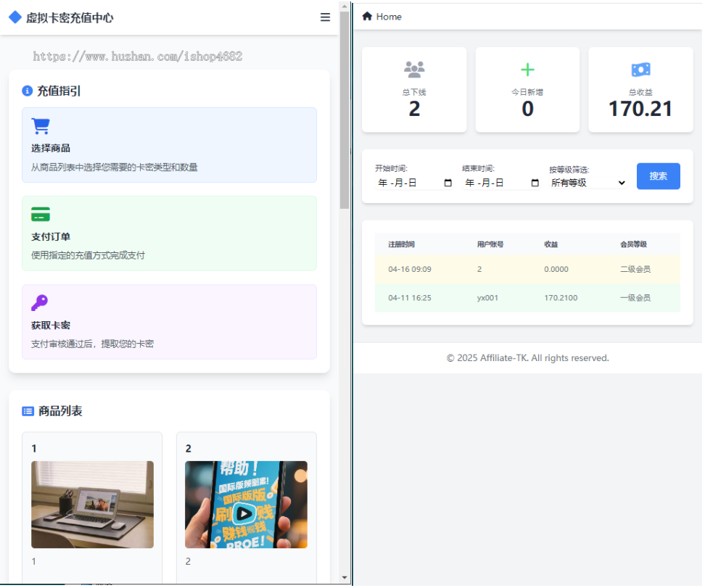This screenshot has width=705, height=588.
Task: Click the purple key icon for 获取卡密
Action: pos(40,303)
